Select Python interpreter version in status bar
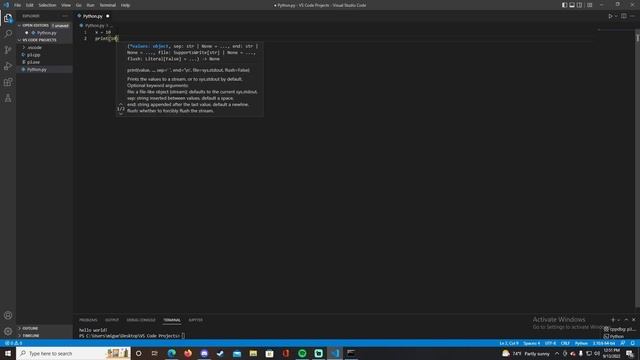This screenshot has height=360, width=640. (x=604, y=343)
